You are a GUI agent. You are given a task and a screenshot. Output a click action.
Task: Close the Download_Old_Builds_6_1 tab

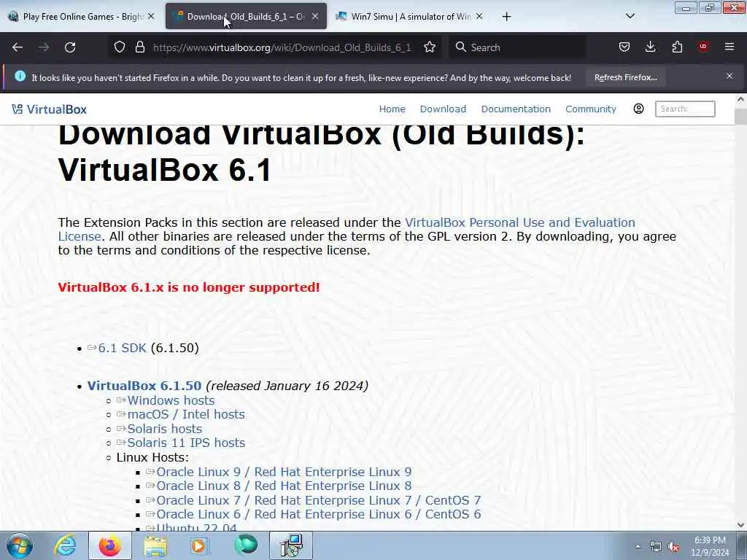click(x=315, y=16)
